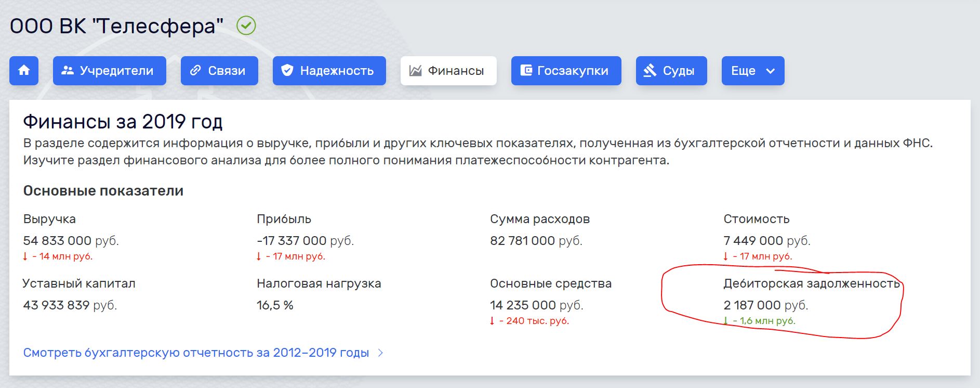Click the Финансы за 2019 год heading

123,122
